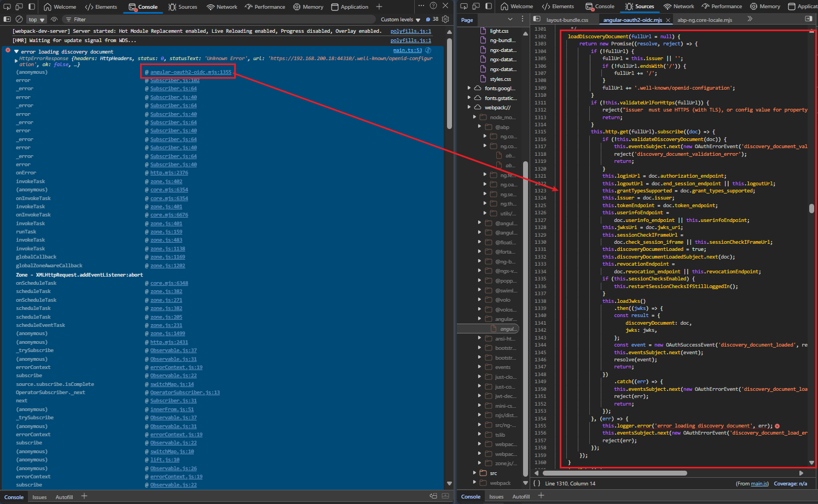
Task: Toggle the debugger sidebar in Sources panel
Action: [x=808, y=19]
